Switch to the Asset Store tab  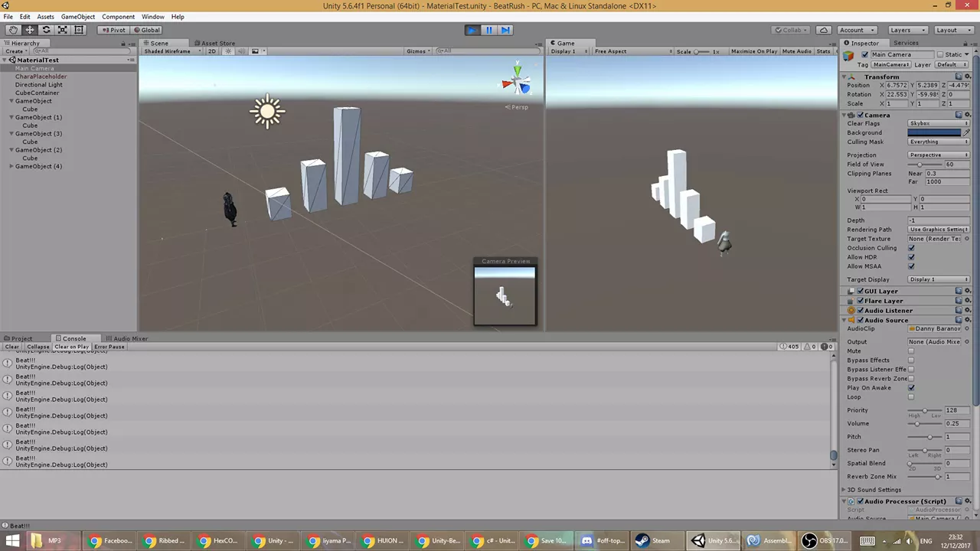click(x=214, y=44)
